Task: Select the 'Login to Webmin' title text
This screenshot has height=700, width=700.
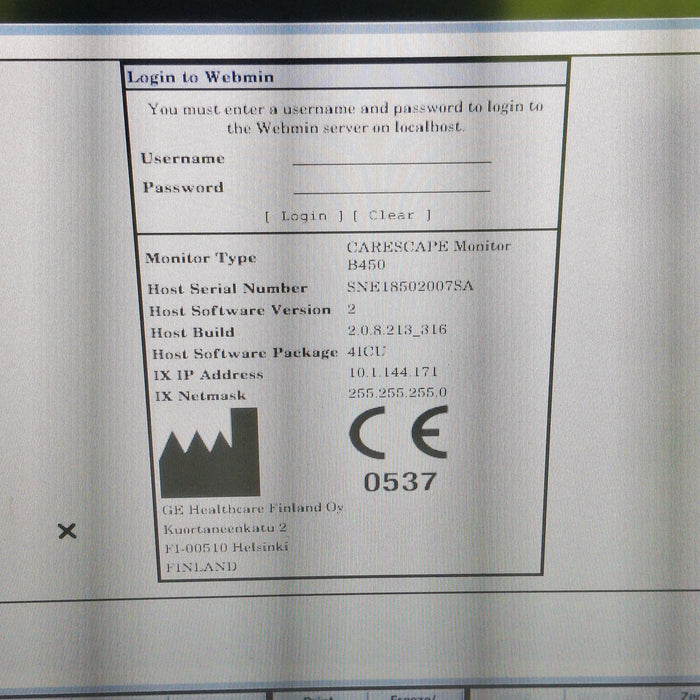Action: (x=200, y=77)
